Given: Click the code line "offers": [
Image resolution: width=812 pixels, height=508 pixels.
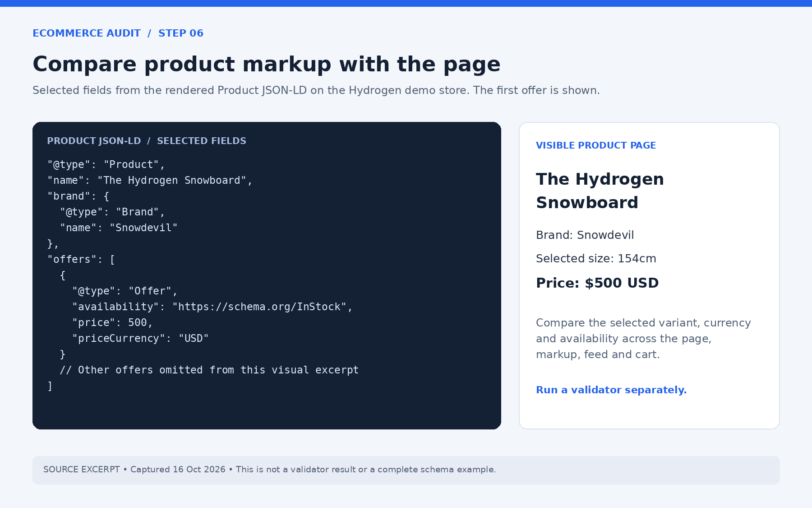Looking at the screenshot, I should [x=81, y=259].
